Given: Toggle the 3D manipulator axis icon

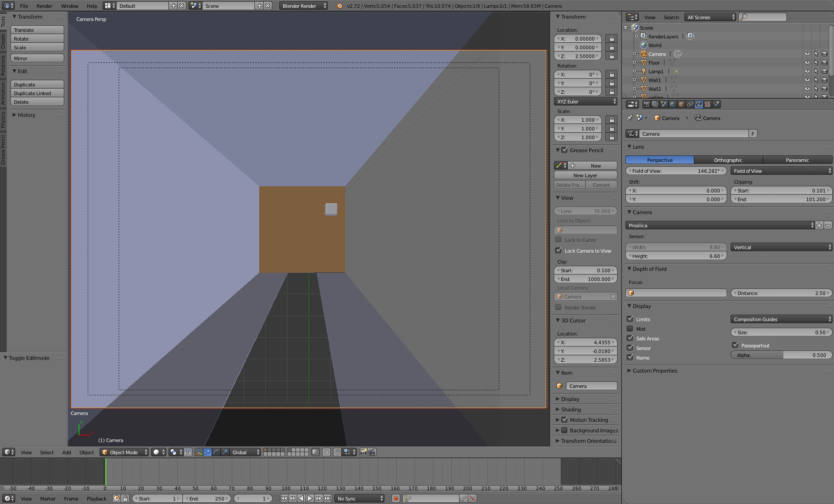Looking at the screenshot, I should coord(199,452).
